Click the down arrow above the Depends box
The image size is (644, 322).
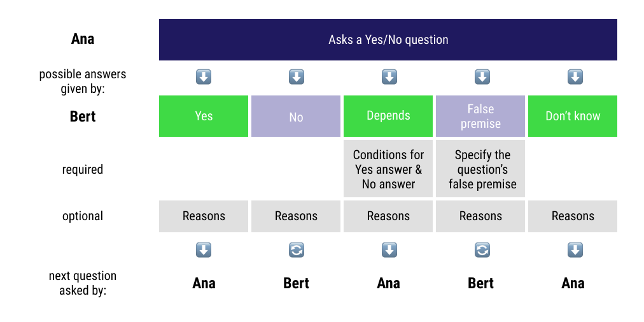tap(389, 78)
